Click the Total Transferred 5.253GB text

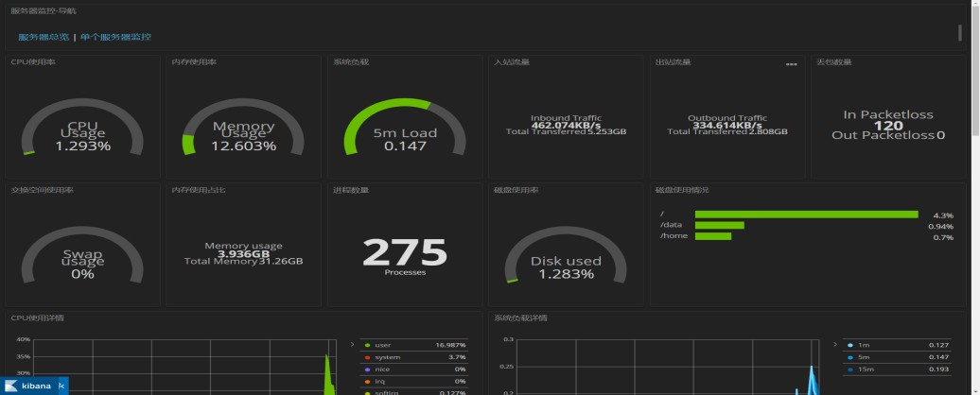point(566,131)
